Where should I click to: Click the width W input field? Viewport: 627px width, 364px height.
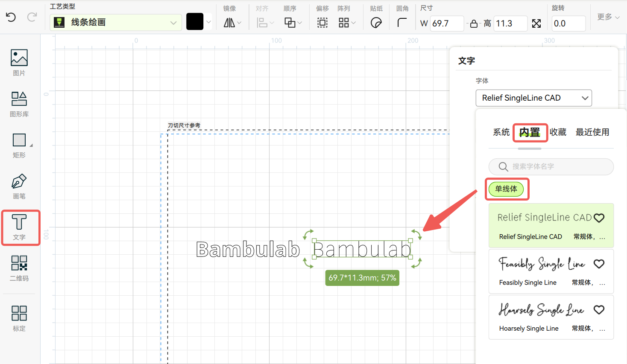tap(447, 23)
